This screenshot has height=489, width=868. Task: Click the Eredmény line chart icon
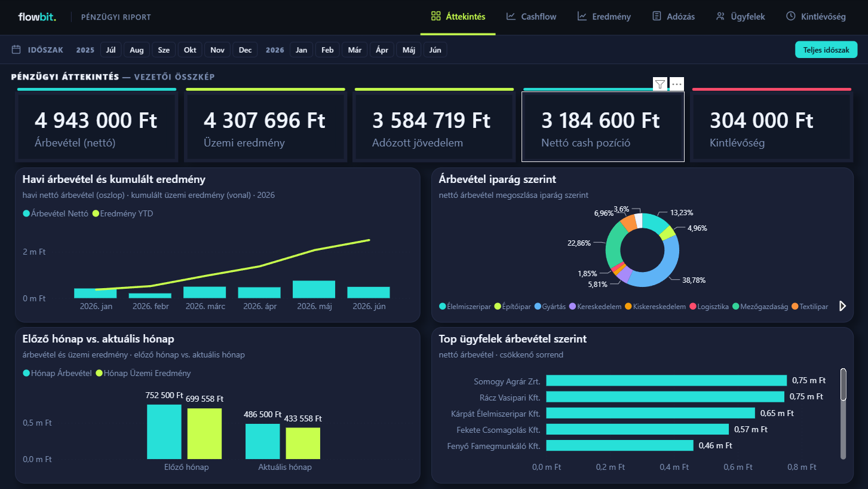(x=582, y=16)
